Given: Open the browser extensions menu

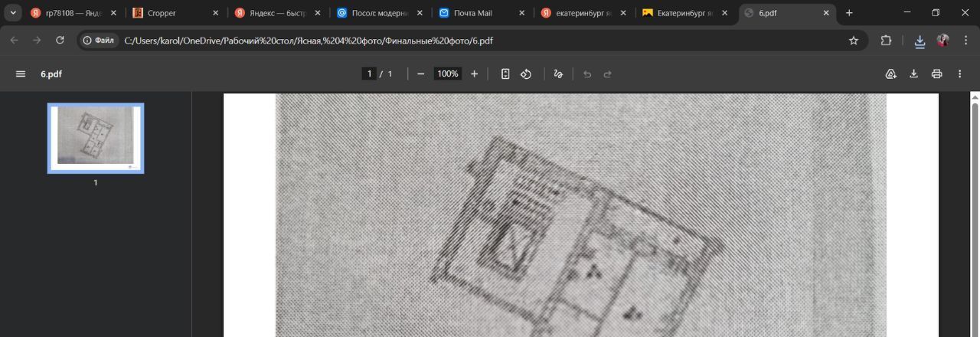Looking at the screenshot, I should pyautogui.click(x=887, y=41).
